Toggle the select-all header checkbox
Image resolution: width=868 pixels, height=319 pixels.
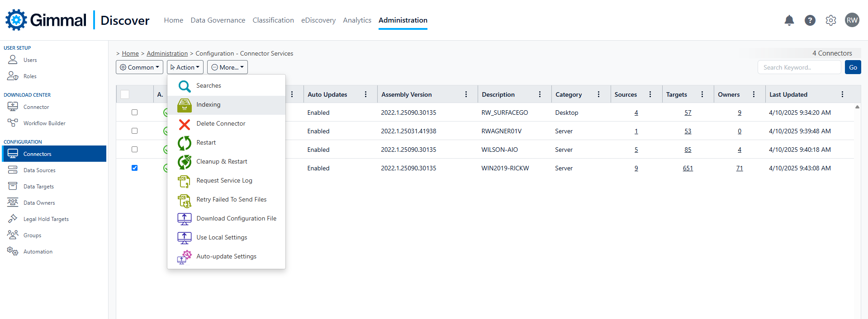[125, 94]
